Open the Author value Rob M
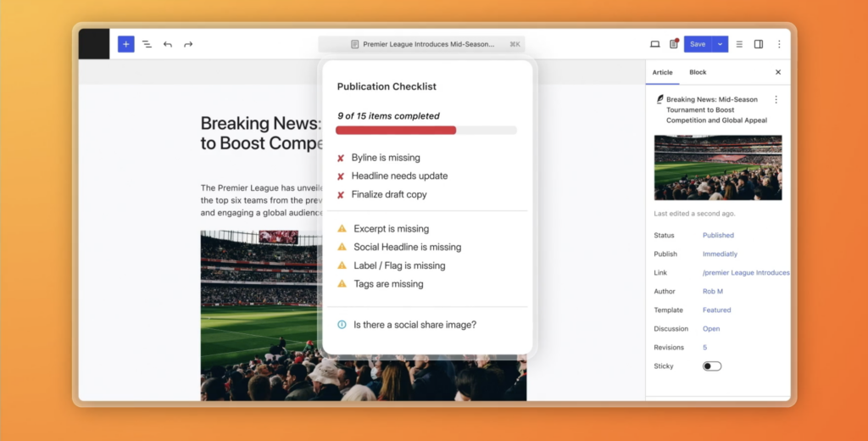The image size is (868, 441). (712, 292)
